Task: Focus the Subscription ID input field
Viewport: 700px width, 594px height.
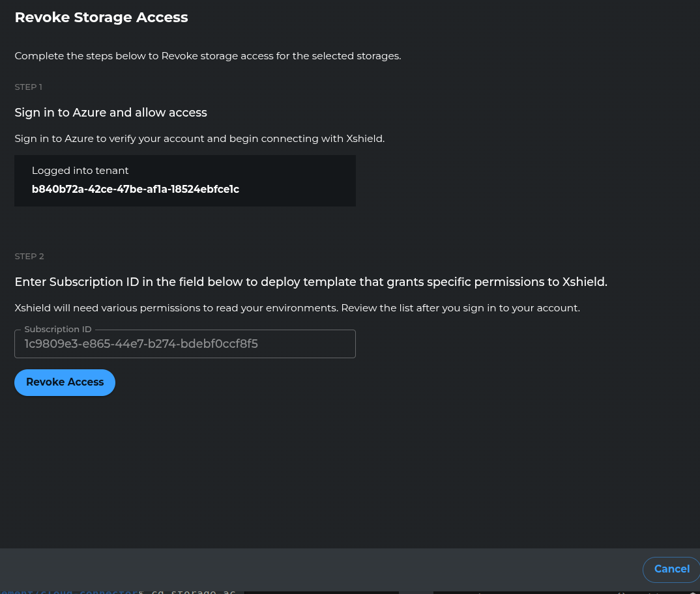Action: point(184,344)
